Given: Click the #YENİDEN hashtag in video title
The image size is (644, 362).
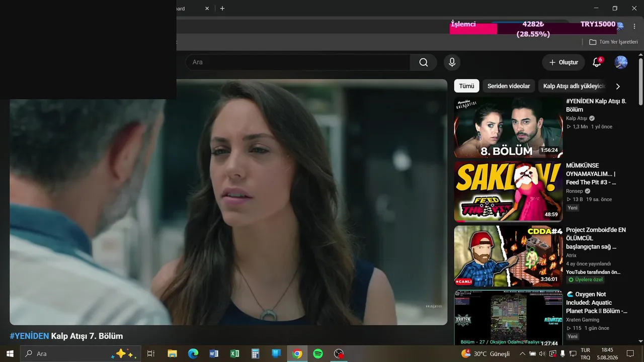Looking at the screenshot, I should tap(29, 336).
